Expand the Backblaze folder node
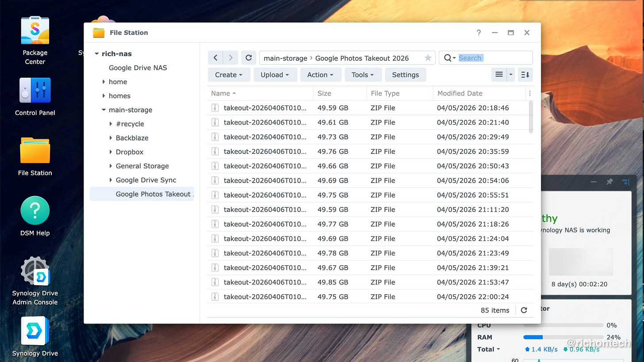The image size is (644, 362). pyautogui.click(x=111, y=138)
